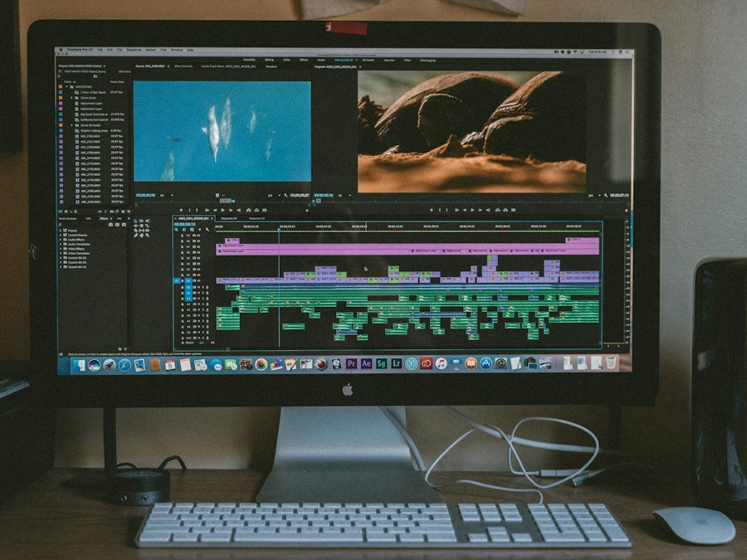747x560 pixels.
Task: Click Insert in the Source monitor
Action: click(249, 210)
